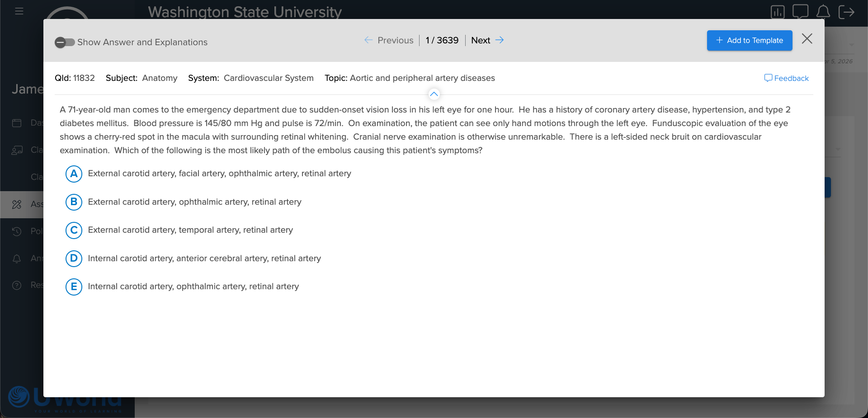Select answer choice A radio button

[x=74, y=174]
